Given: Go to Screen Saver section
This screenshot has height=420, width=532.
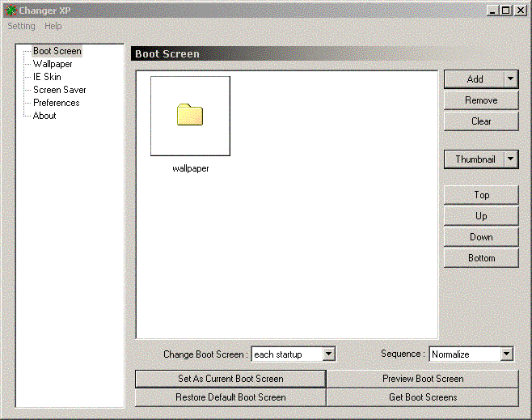Looking at the screenshot, I should click(x=59, y=90).
